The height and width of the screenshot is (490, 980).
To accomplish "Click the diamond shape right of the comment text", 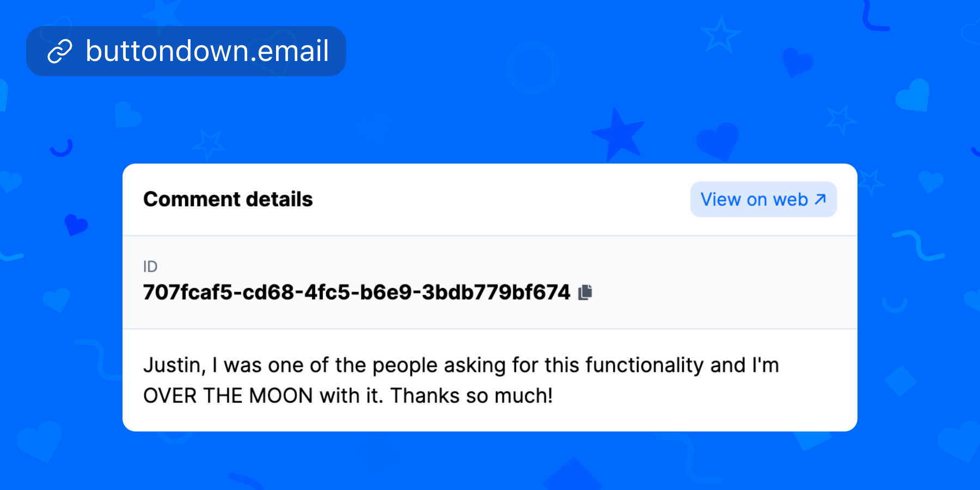I will coord(901,381).
